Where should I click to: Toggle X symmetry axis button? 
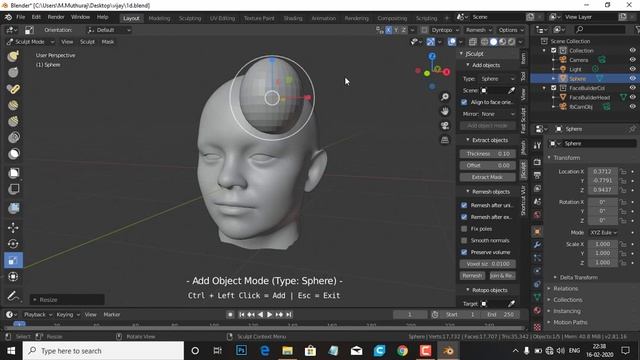tap(389, 30)
